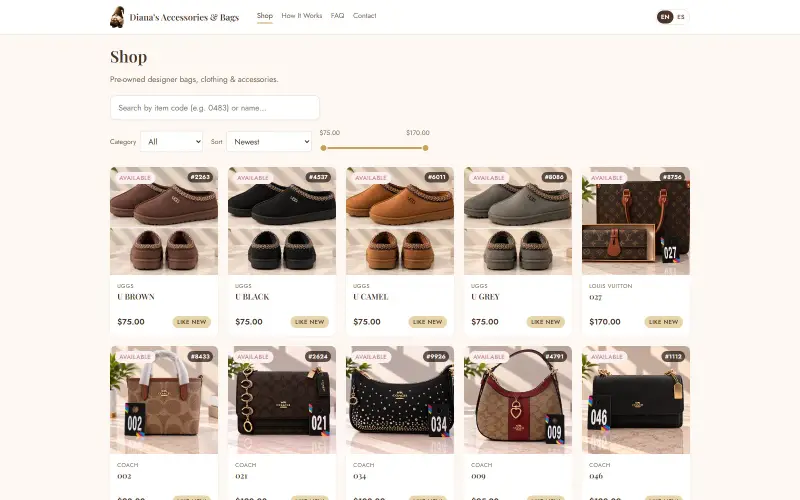Click the #8756 item code badge
Viewport: 800px width, 500px height.
[x=672, y=177]
